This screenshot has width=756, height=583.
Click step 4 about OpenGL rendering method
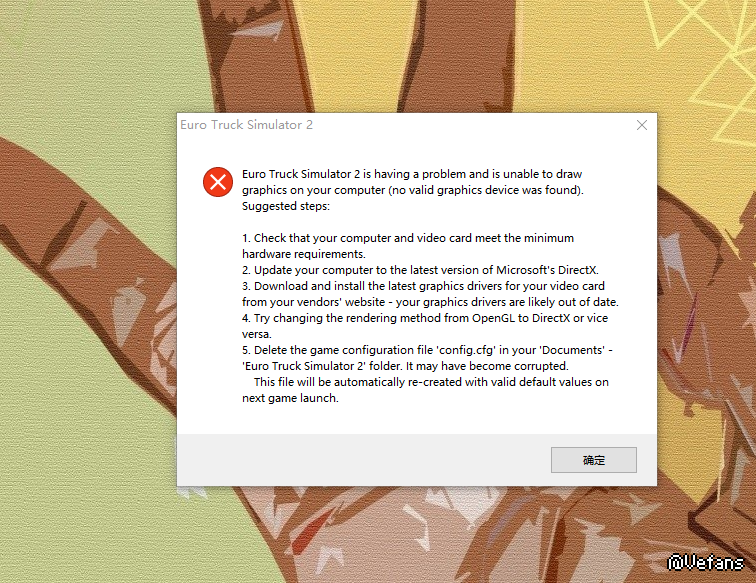coord(425,318)
